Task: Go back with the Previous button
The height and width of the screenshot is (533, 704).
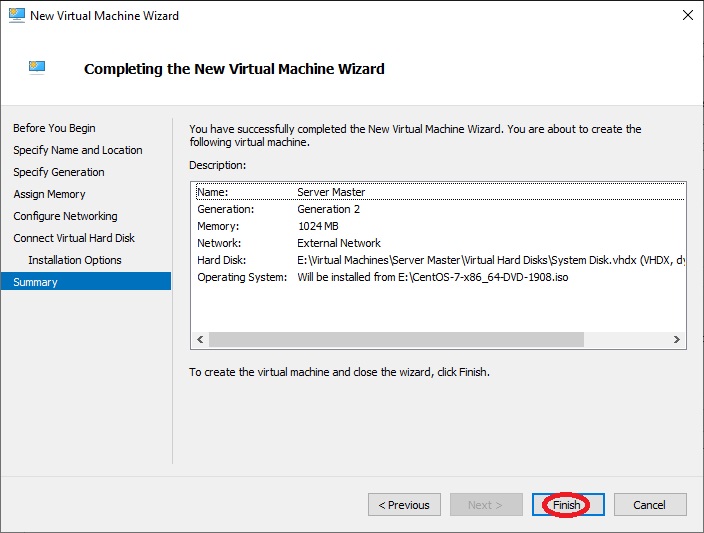Action: pos(404,505)
